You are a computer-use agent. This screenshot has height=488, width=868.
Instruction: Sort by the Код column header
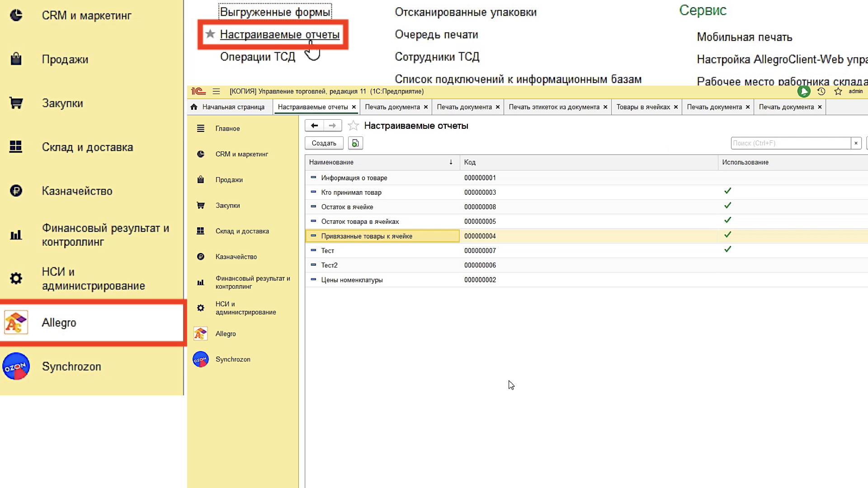click(589, 162)
